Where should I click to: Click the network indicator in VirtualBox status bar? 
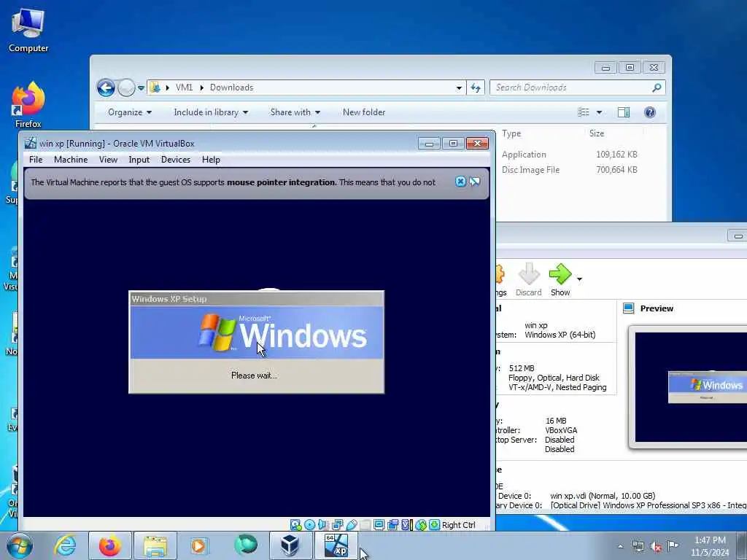[x=337, y=525]
